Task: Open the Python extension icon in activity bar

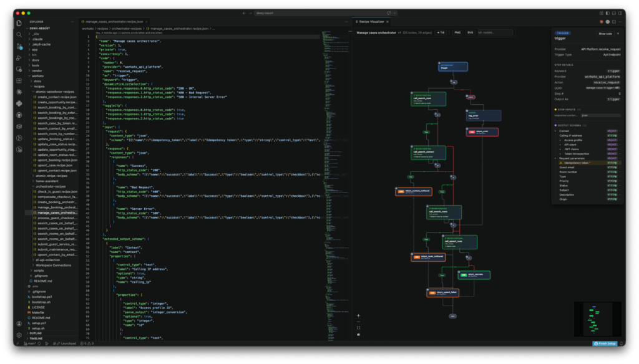Action: [x=19, y=103]
